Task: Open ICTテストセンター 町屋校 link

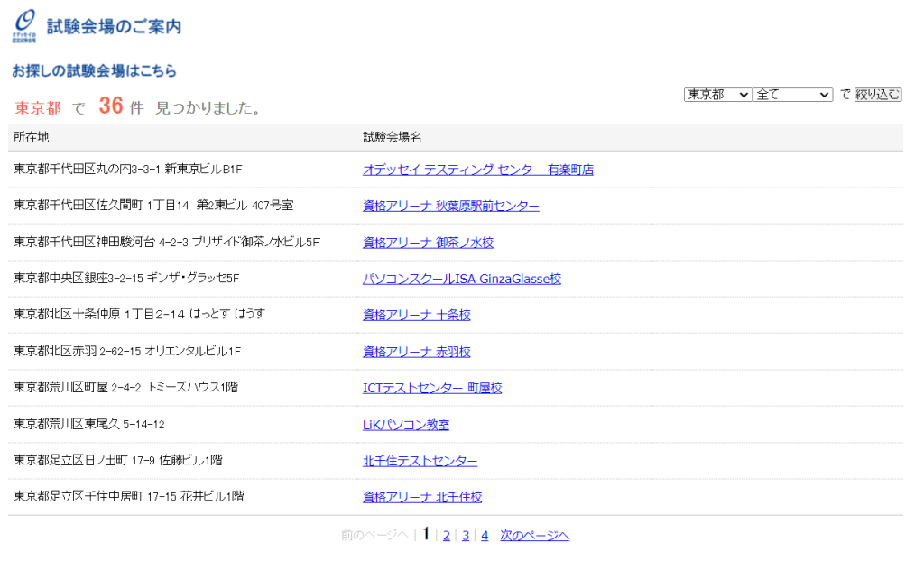Action: pyautogui.click(x=432, y=388)
